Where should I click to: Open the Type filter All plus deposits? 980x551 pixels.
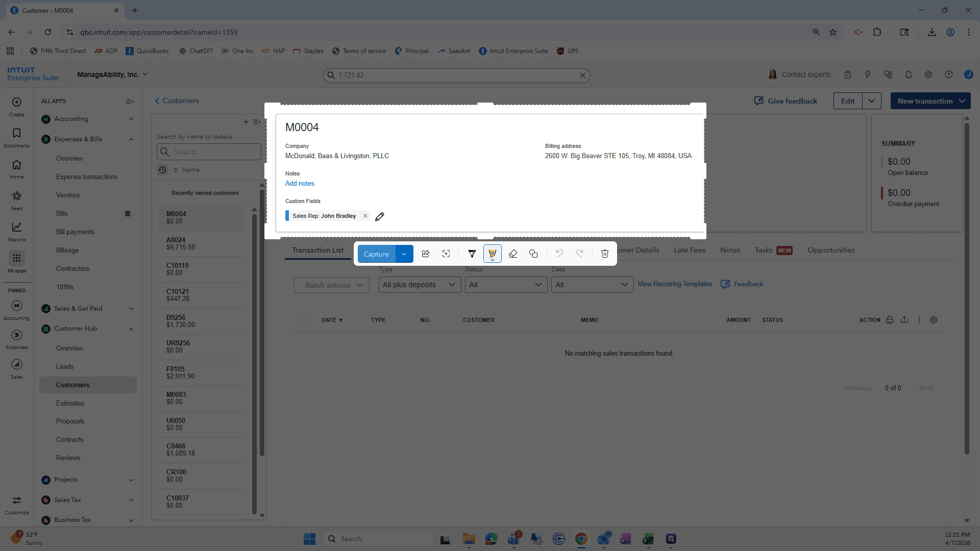420,285
